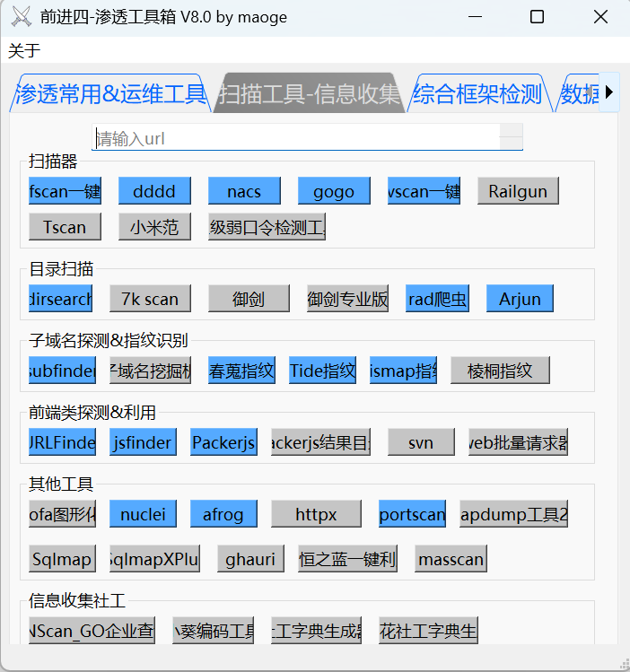
Task: Open heapdump工具2 button
Action: (514, 513)
